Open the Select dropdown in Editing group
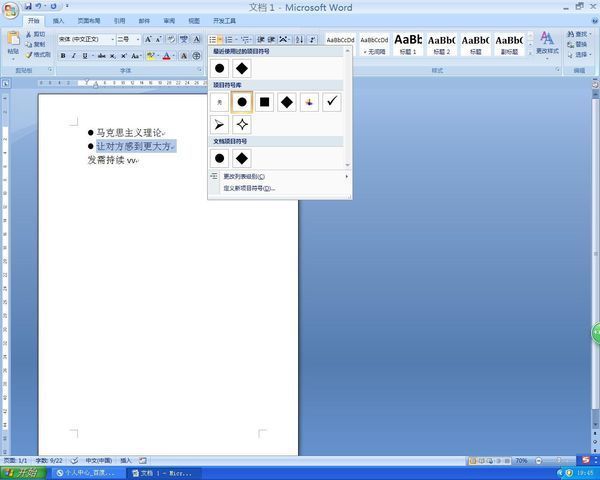The image size is (600, 480). (579, 55)
